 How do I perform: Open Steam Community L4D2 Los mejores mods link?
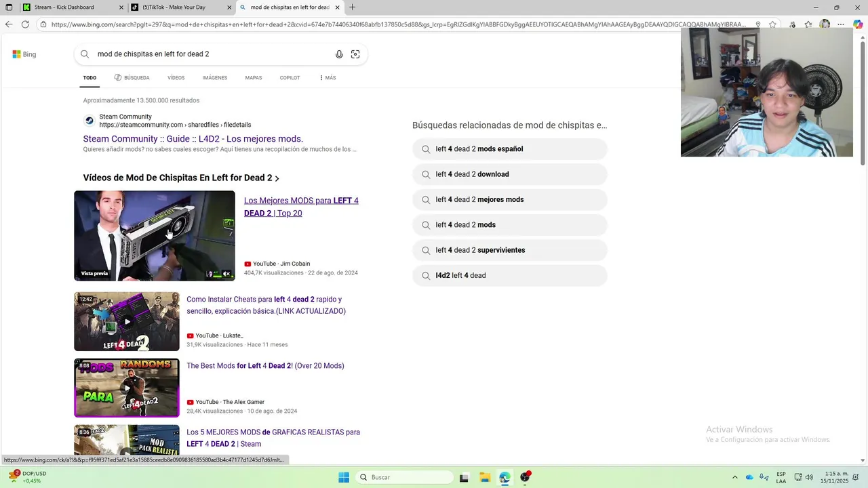(x=193, y=139)
